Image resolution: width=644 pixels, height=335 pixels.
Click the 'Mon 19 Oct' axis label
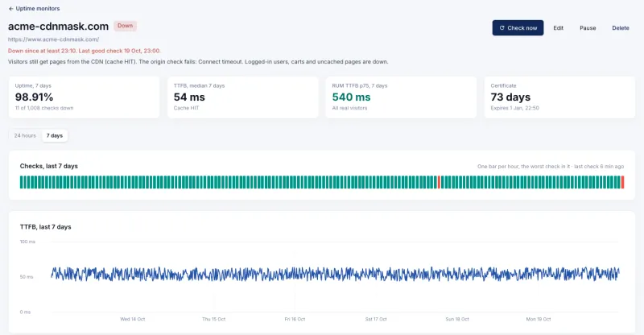539,319
